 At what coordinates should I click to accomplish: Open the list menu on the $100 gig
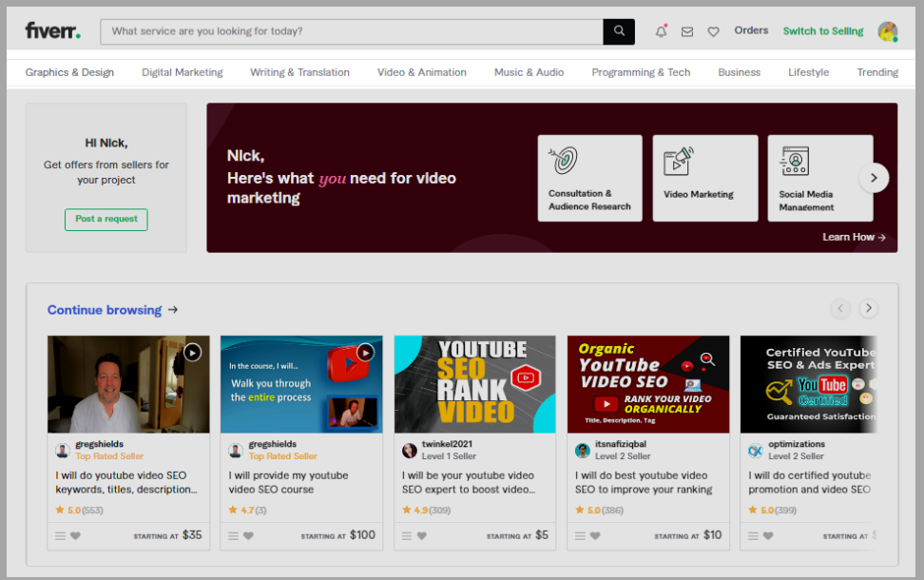pos(233,536)
